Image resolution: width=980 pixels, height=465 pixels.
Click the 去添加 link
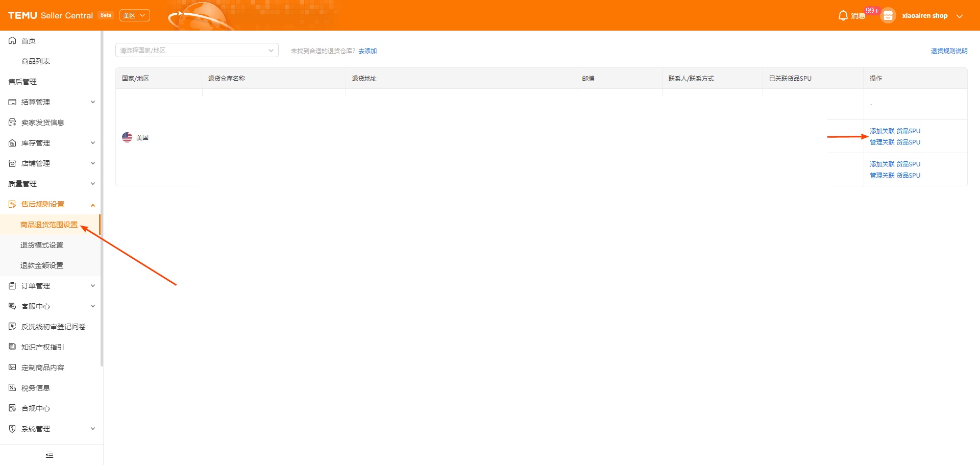coord(367,51)
